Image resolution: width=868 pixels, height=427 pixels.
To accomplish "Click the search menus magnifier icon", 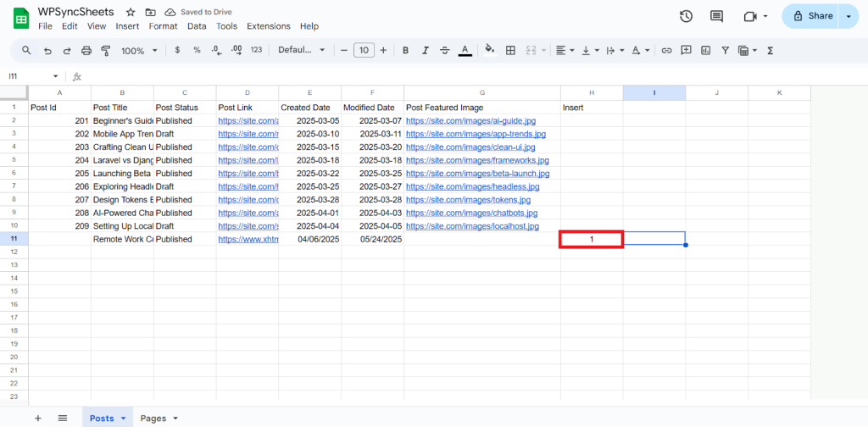I will tap(26, 50).
